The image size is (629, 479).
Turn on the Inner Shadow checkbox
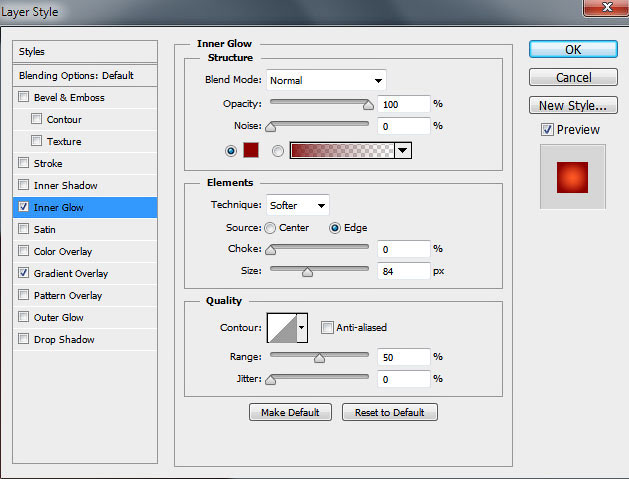tap(24, 185)
